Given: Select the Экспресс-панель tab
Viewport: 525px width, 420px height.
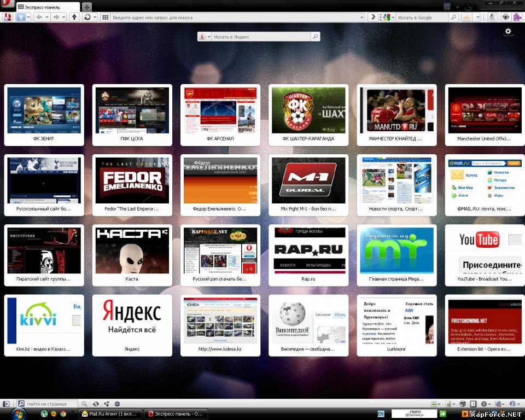Looking at the screenshot, I should coord(48,7).
